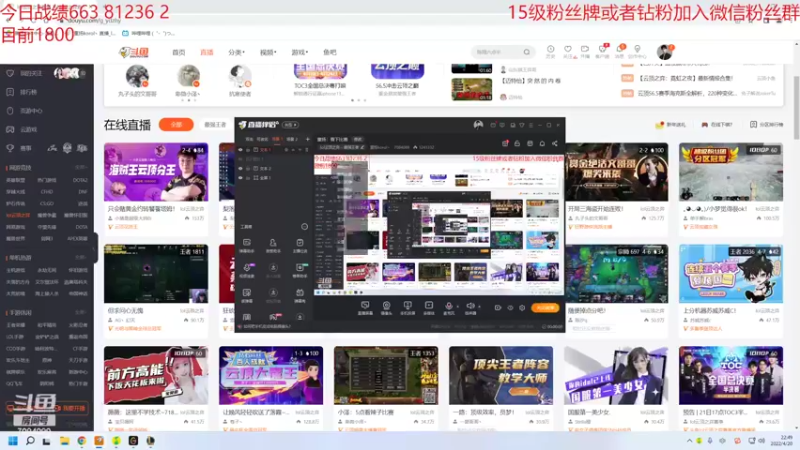800x450 pixels.
Task: Open the 视频 dropdown in the Douyu nav
Action: [268, 52]
